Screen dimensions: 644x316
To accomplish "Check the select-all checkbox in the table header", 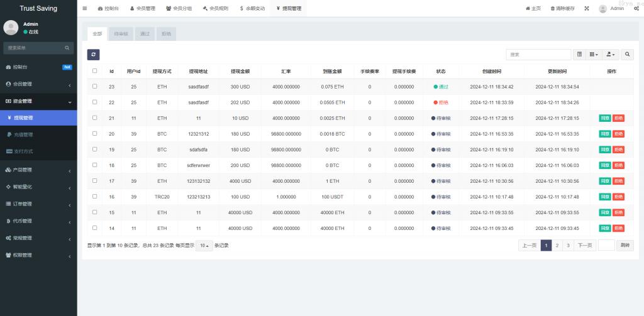I will 95,71.
